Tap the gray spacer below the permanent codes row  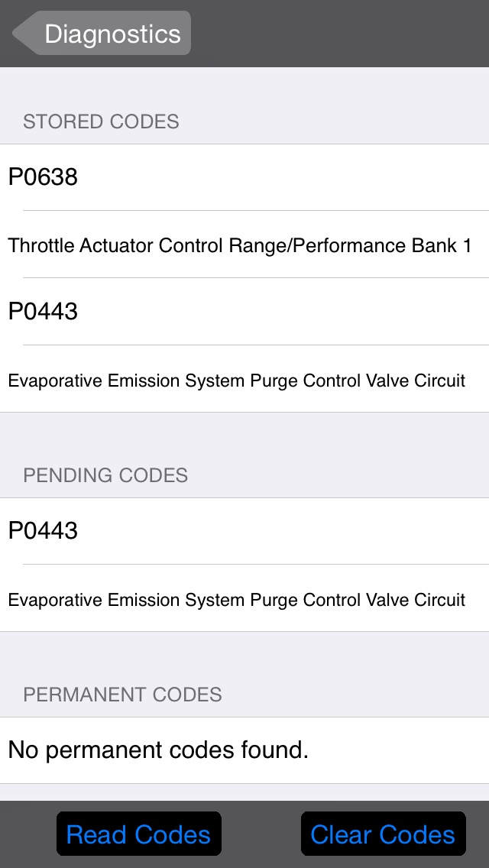244,792
